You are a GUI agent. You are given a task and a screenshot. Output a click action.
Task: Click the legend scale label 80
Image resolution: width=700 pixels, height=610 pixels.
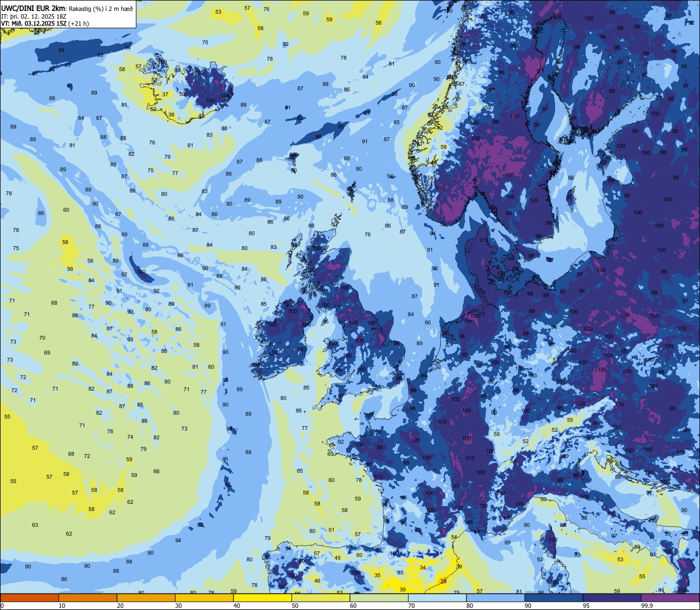(470, 606)
